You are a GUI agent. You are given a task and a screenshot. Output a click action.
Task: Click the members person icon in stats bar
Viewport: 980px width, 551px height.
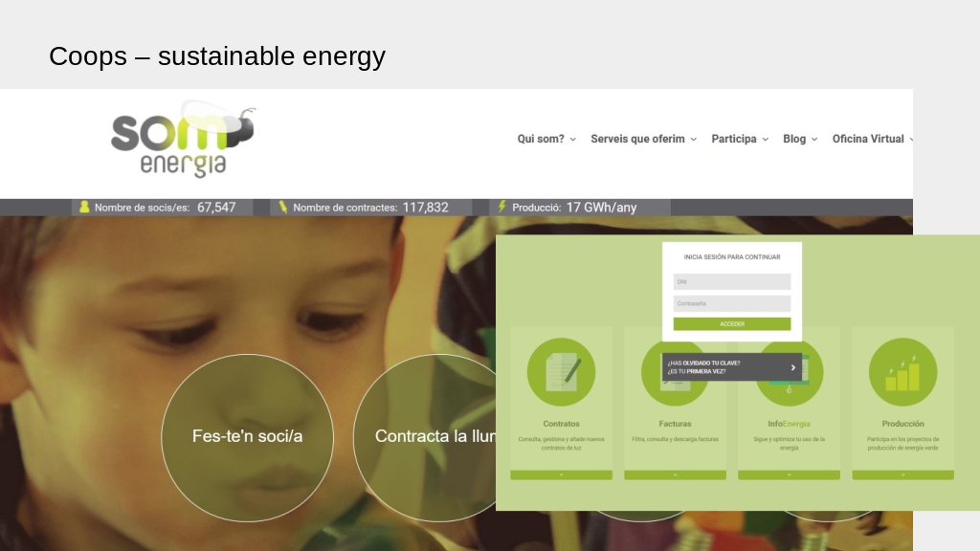pyautogui.click(x=84, y=207)
